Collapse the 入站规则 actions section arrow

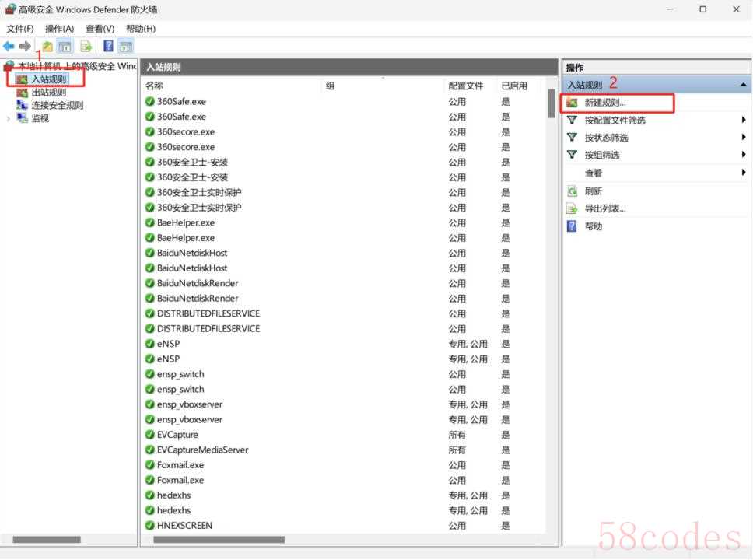743,85
